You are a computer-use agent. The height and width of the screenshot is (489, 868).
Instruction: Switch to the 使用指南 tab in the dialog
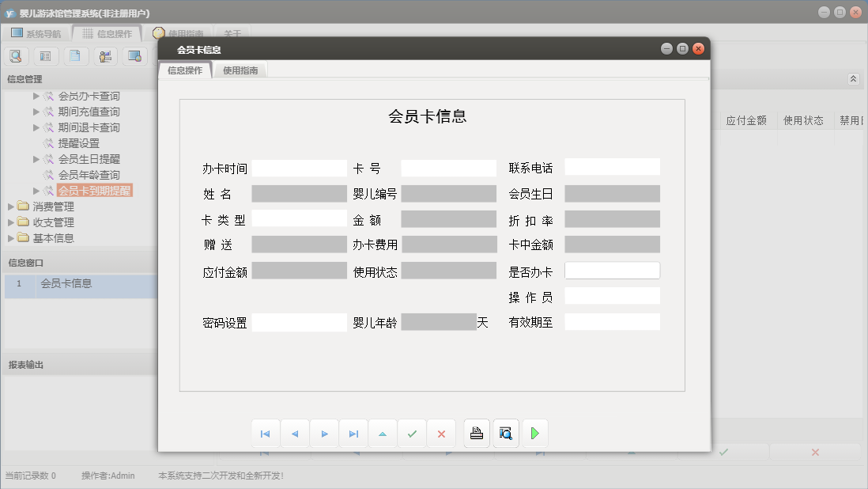[x=240, y=70]
